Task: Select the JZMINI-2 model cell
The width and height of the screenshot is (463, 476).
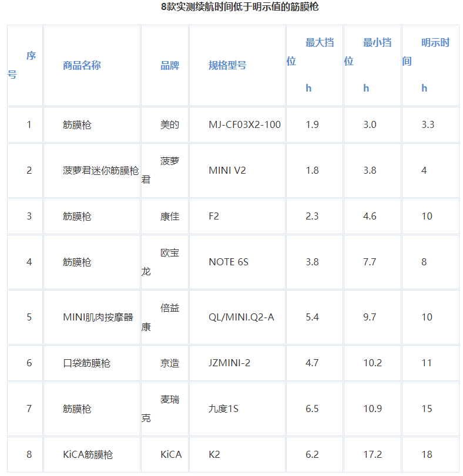Action: (229, 363)
